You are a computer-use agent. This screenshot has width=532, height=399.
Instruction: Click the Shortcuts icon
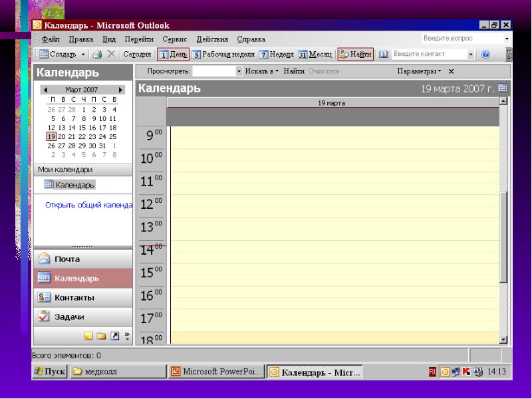click(115, 336)
